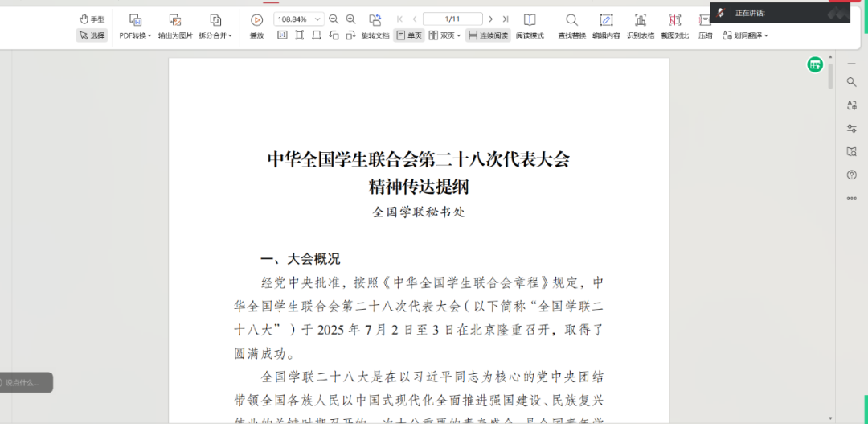Screen dimensions: 868x424
Task: Click the zoom out magnifier icon
Action: [x=334, y=19]
